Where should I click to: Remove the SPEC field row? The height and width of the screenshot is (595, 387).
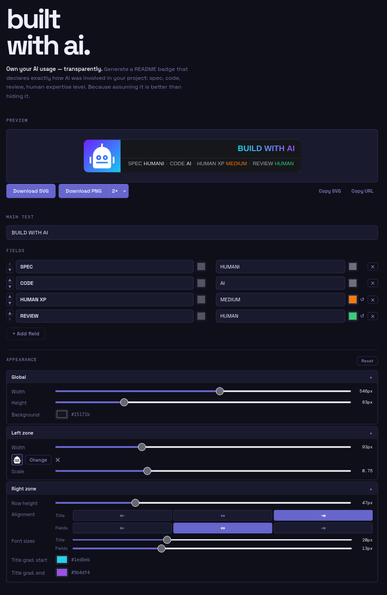373,267
